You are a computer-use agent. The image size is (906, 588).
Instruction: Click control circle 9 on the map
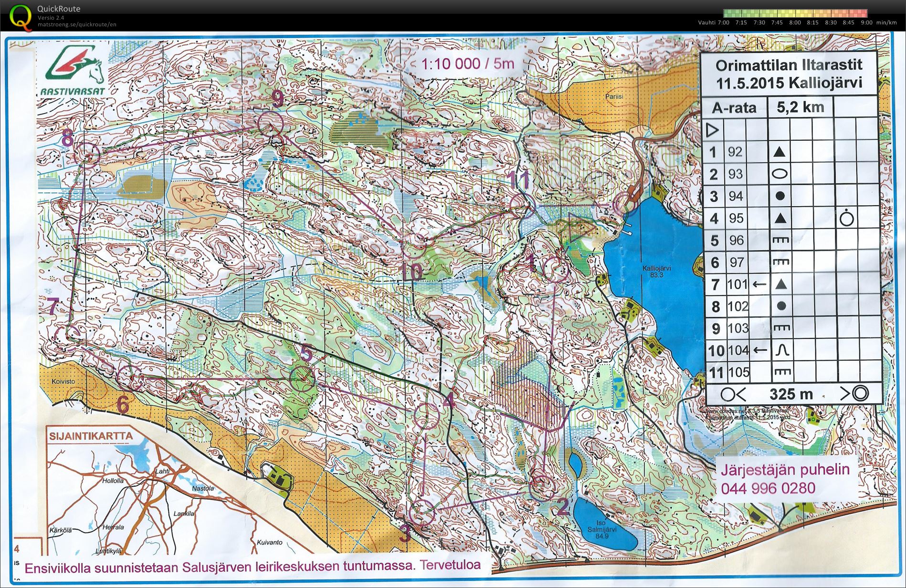tap(271, 123)
